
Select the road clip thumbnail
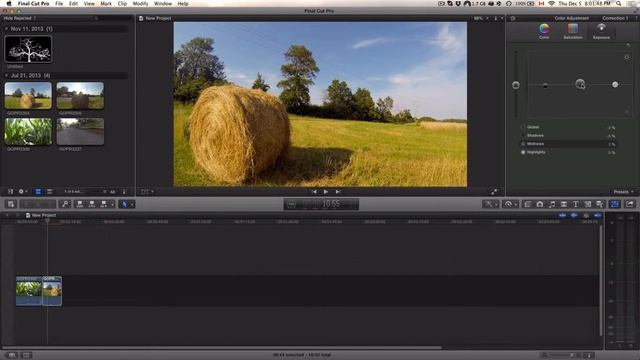80,131
